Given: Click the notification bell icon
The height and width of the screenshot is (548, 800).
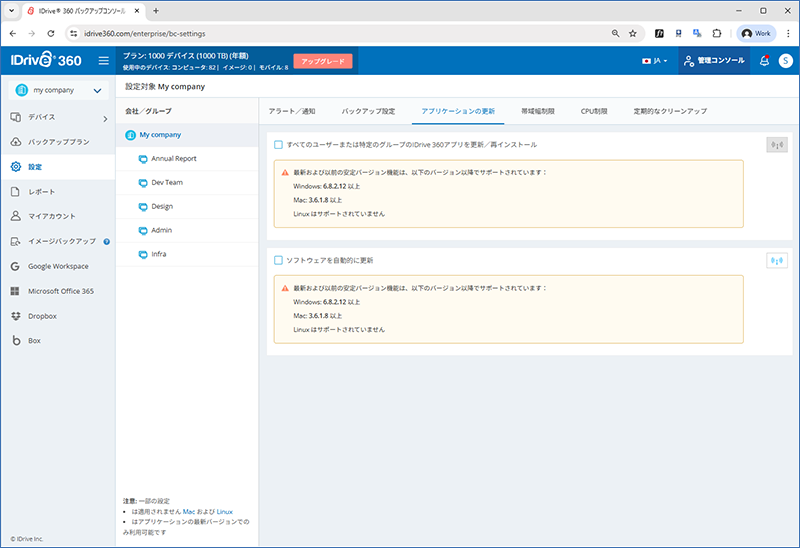Looking at the screenshot, I should pyautogui.click(x=765, y=61).
